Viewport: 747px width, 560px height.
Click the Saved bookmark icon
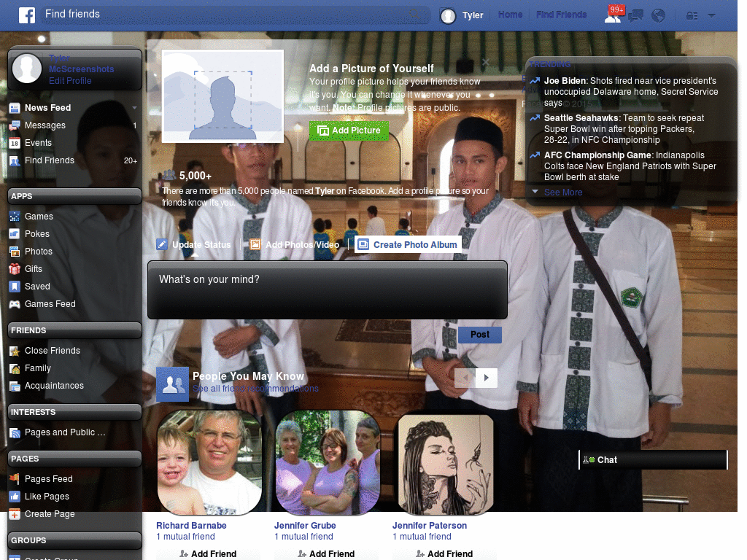[x=15, y=286]
